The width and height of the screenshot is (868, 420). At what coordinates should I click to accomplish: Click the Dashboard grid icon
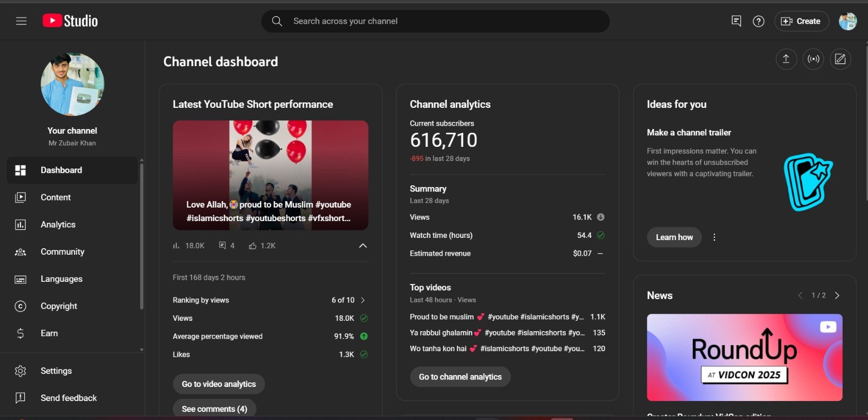point(21,170)
